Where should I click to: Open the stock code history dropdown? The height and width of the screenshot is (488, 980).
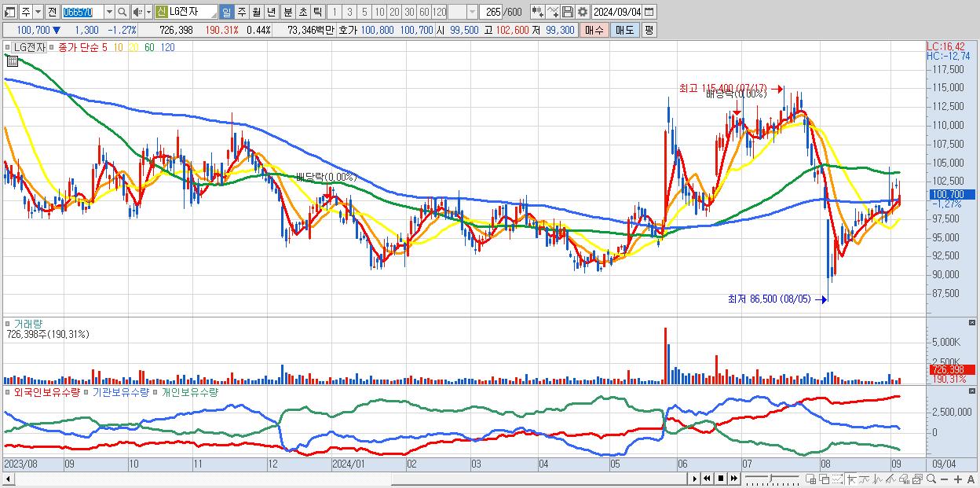pyautogui.click(x=110, y=12)
